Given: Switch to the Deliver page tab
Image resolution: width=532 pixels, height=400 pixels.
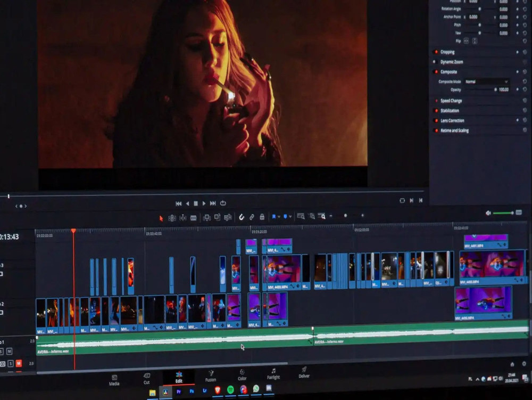Looking at the screenshot, I should [304, 372].
